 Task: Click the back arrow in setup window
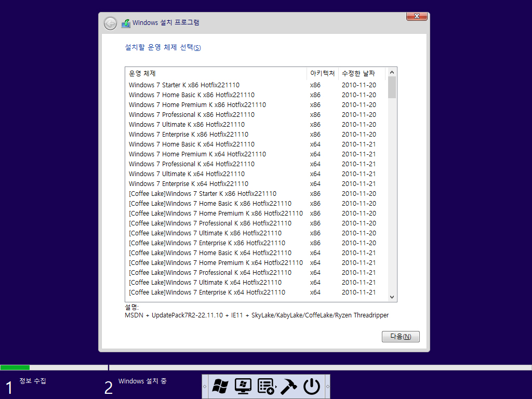(x=110, y=23)
